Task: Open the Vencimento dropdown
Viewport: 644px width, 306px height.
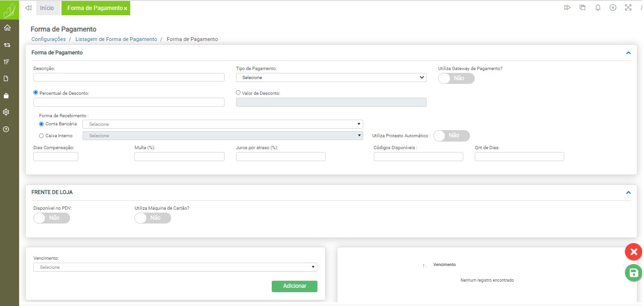Action: coord(175,267)
